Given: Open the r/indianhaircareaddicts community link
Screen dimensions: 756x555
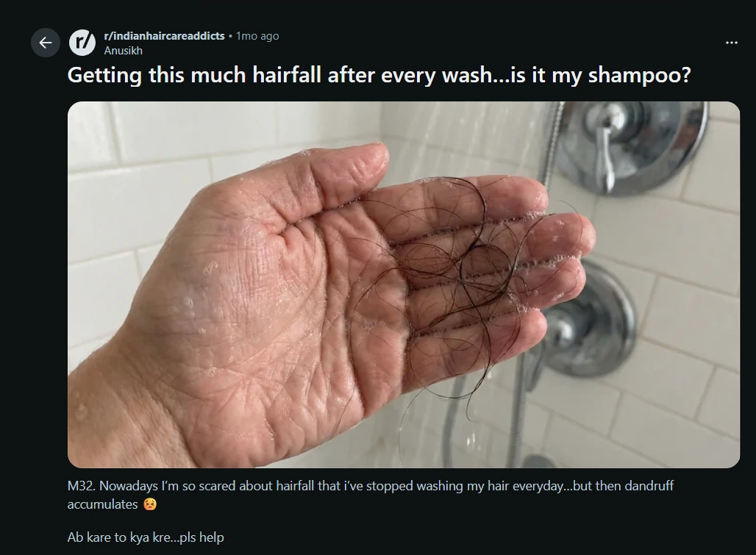Looking at the screenshot, I should coord(164,35).
